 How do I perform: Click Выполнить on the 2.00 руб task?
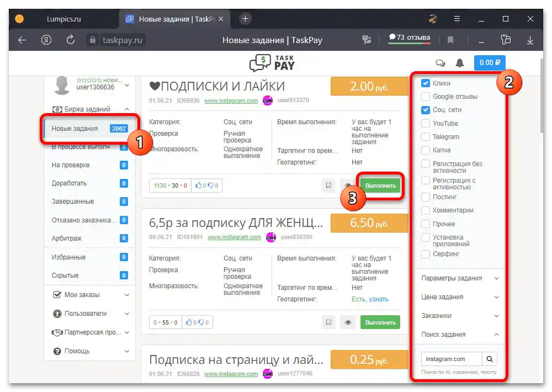pyautogui.click(x=380, y=186)
